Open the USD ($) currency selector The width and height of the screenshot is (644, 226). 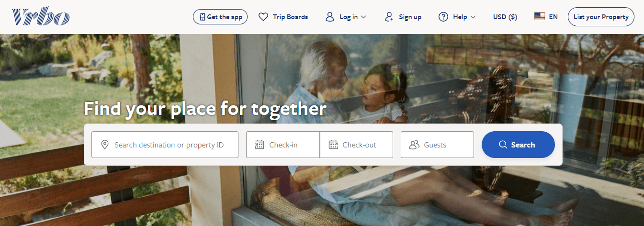[505, 17]
